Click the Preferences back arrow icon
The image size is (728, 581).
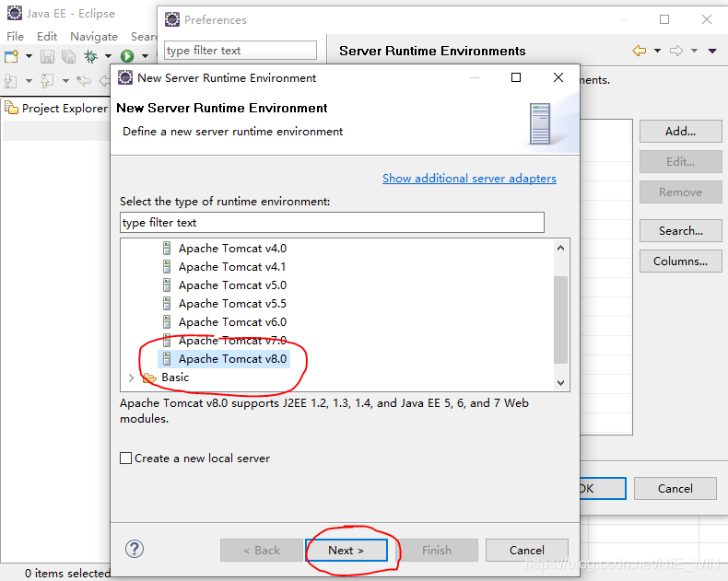click(x=640, y=50)
